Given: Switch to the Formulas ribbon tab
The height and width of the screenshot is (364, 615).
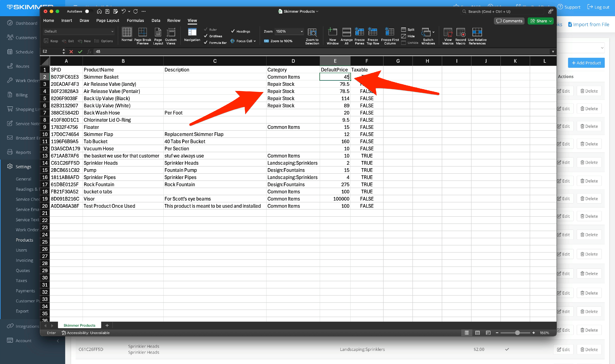Looking at the screenshot, I should coord(135,21).
